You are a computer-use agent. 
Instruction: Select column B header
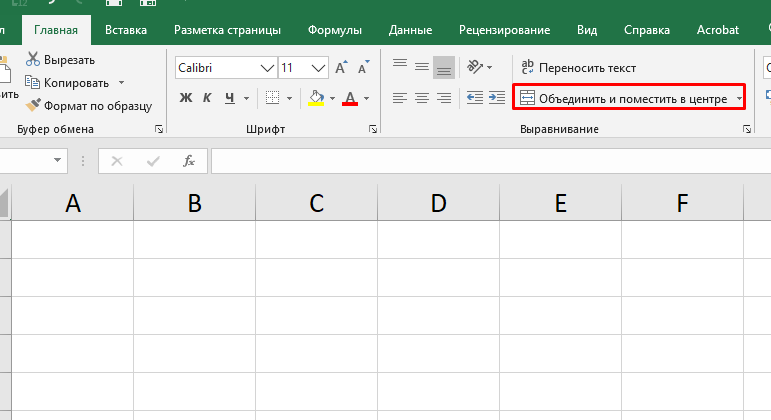[195, 203]
